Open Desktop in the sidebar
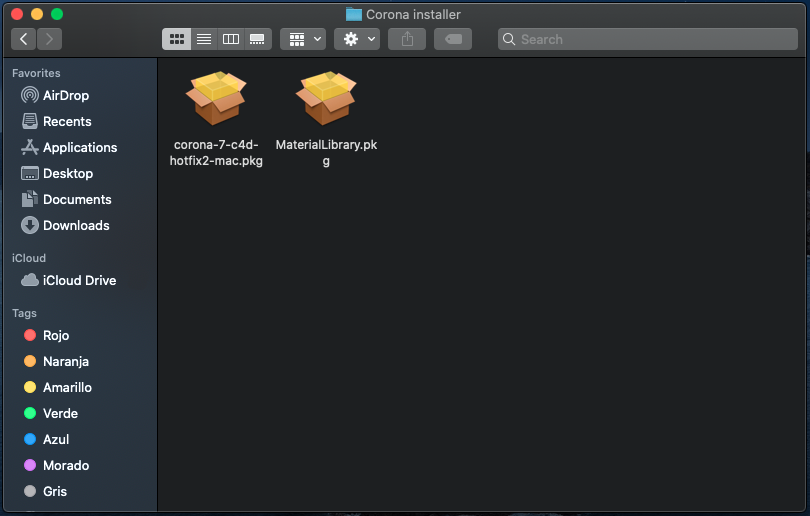 (80, 174)
